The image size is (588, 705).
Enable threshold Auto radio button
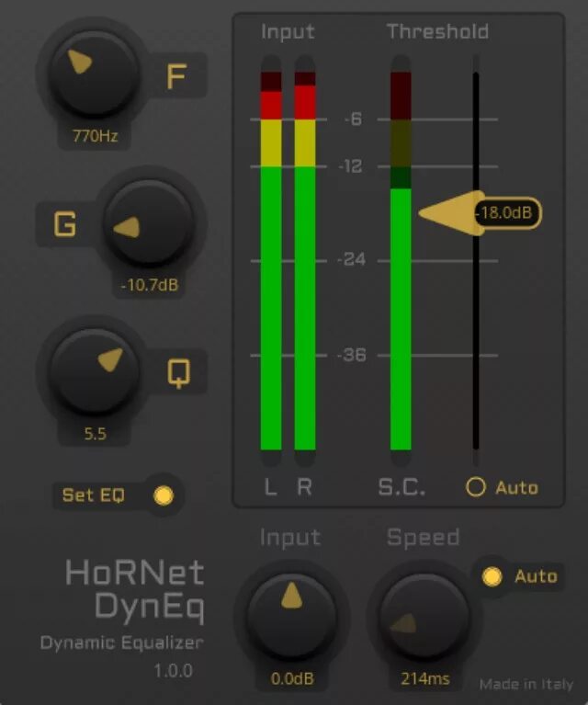tap(476, 487)
